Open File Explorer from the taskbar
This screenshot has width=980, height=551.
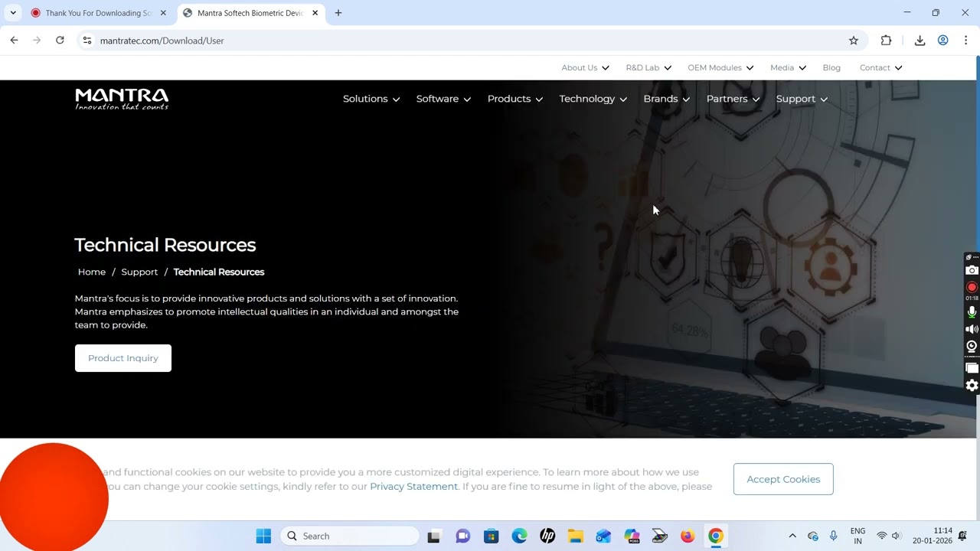pyautogui.click(x=576, y=536)
